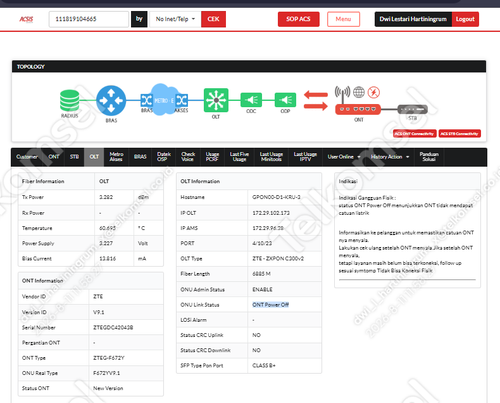
Task: Click the Hostname value GPON00-D1-KRU-3
Action: 276,197
